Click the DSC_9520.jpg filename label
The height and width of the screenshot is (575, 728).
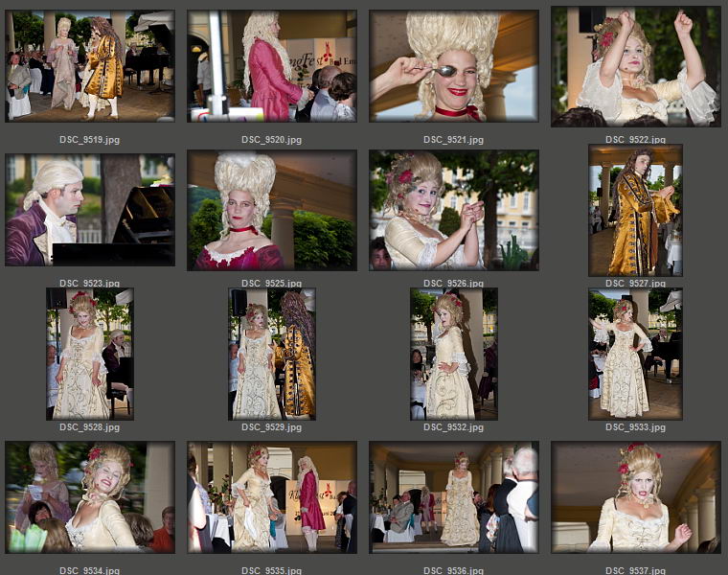[x=271, y=140]
